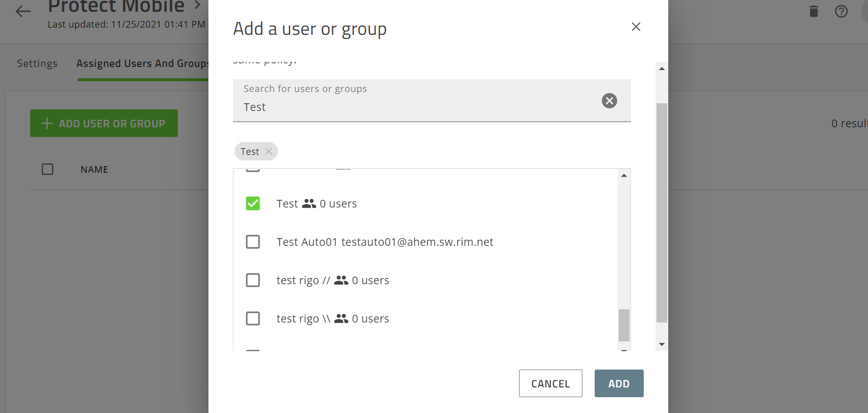Image resolution: width=868 pixels, height=413 pixels.
Task: Remove the Test chip with its X
Action: click(269, 151)
